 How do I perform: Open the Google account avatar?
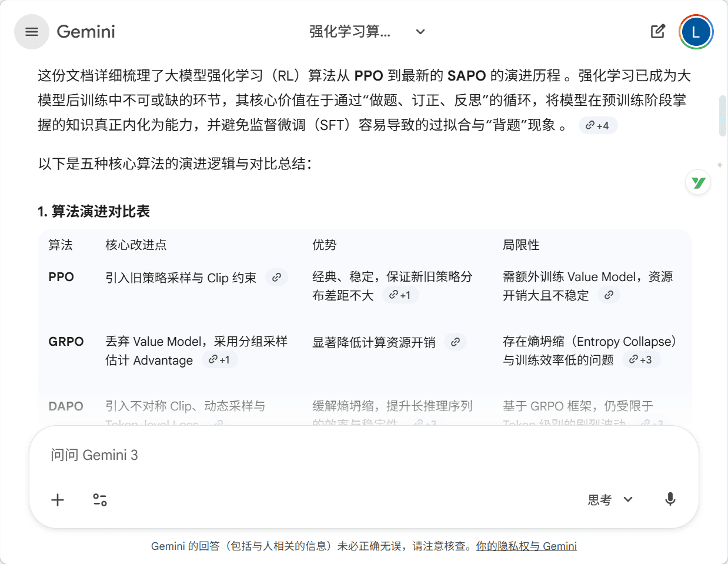click(x=696, y=32)
